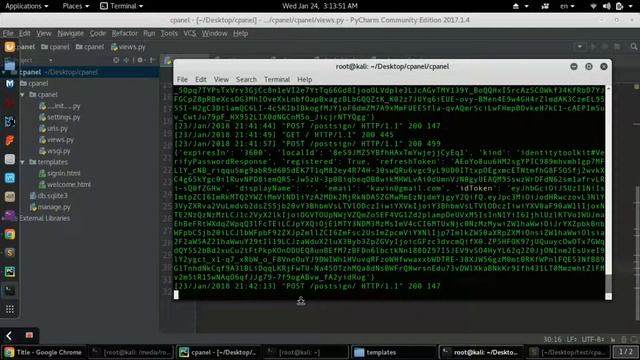Click the read-only lock icon in PyCharm status bar

pyautogui.click(x=613, y=340)
